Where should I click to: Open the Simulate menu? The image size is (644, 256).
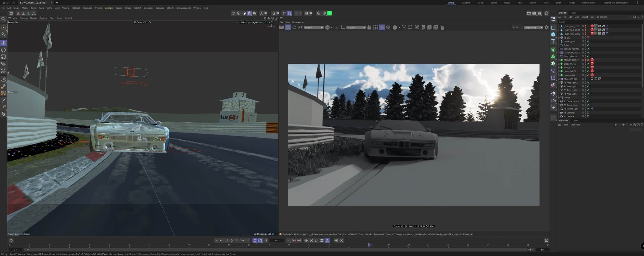109,8
